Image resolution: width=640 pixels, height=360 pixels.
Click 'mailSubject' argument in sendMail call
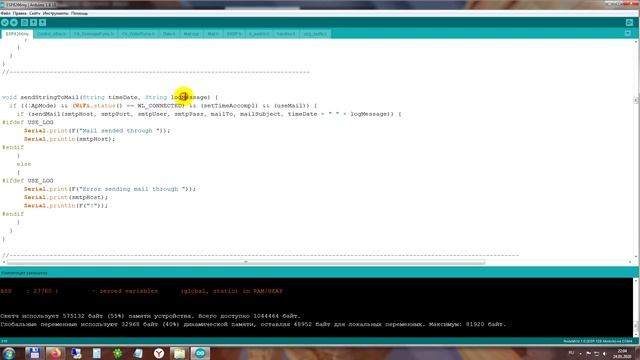pyautogui.click(x=260, y=114)
